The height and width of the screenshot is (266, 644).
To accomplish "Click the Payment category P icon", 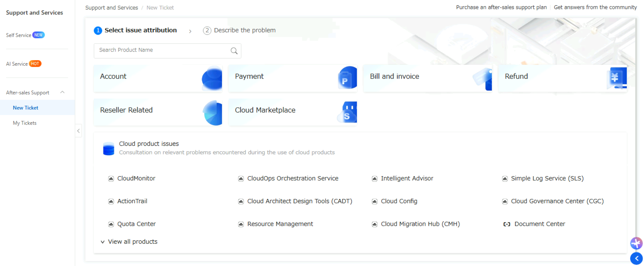I will 347,78.
